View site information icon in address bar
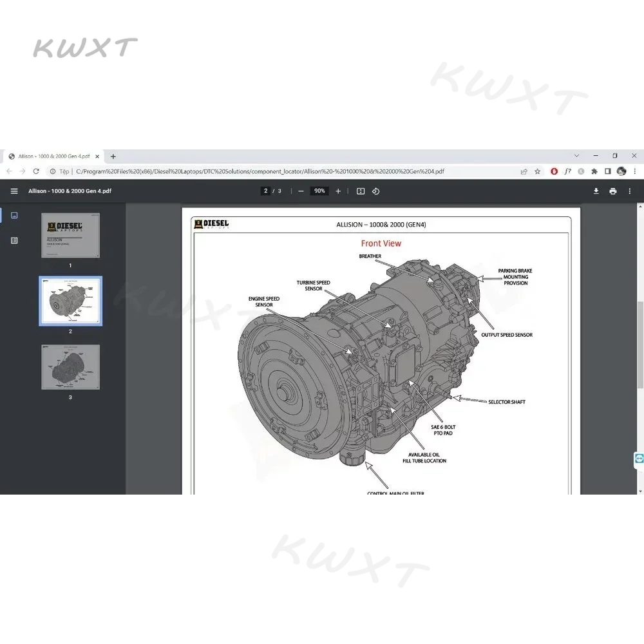Screen dimensions: 644x644 point(53,171)
